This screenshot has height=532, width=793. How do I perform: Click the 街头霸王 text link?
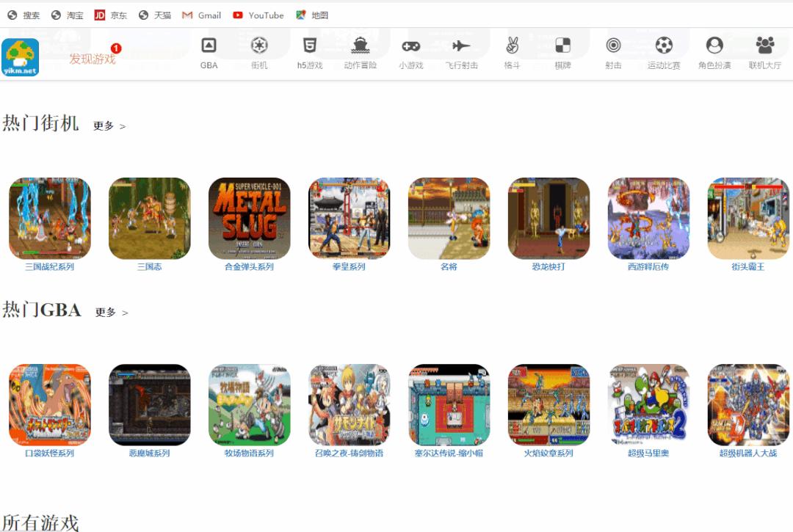tap(748, 267)
